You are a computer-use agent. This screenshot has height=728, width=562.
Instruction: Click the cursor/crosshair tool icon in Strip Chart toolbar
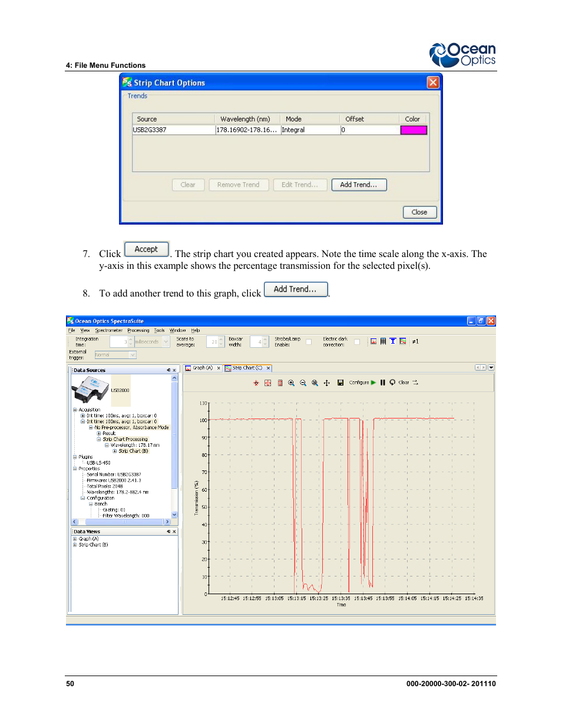point(256,383)
